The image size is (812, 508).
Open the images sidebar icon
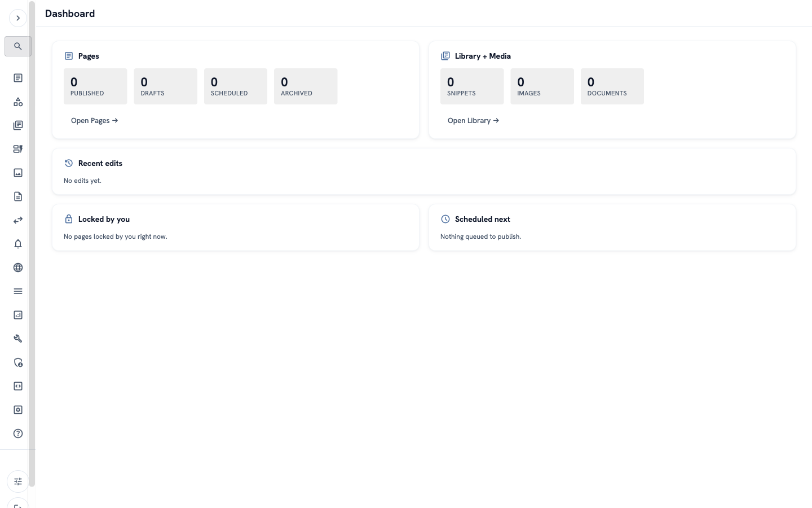(x=18, y=173)
